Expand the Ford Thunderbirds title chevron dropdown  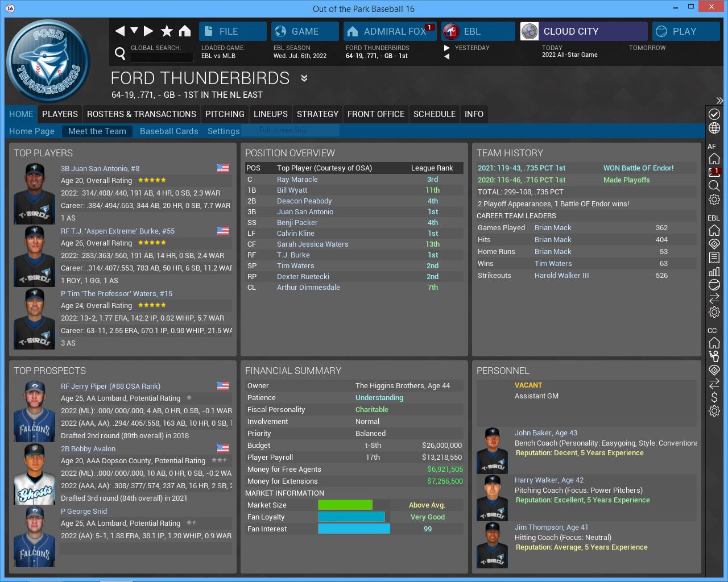[x=304, y=78]
